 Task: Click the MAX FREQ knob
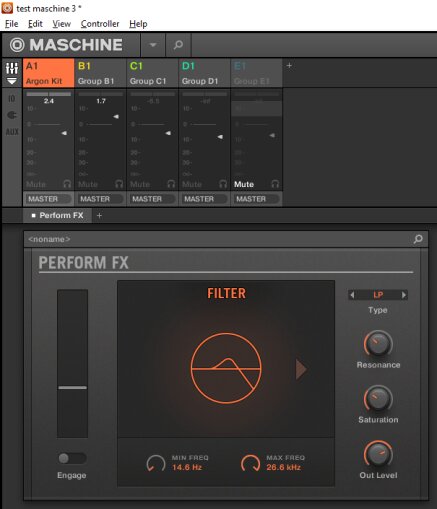click(x=251, y=463)
